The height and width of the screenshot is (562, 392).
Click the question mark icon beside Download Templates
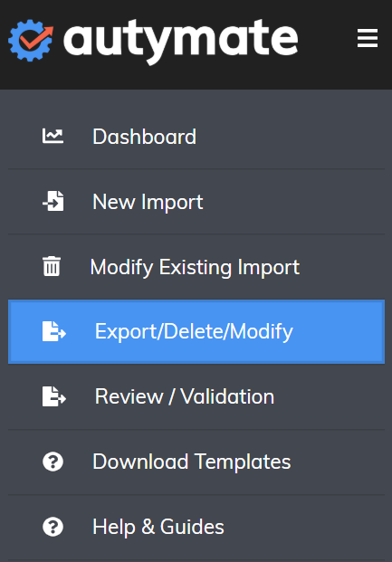point(53,462)
